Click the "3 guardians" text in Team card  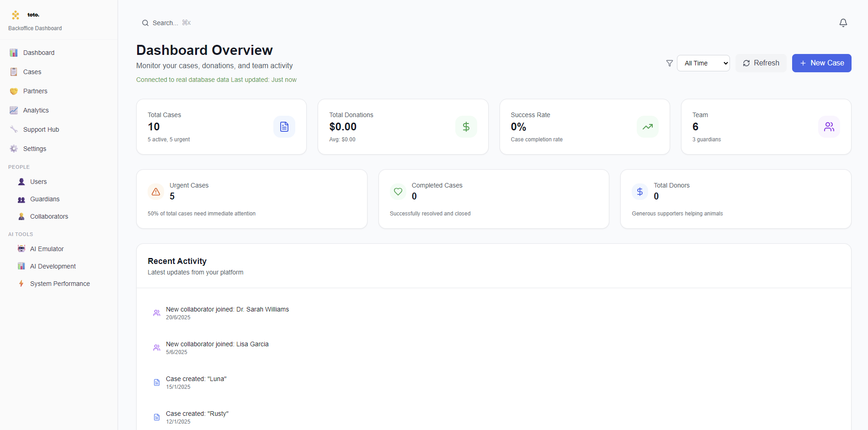pos(707,140)
